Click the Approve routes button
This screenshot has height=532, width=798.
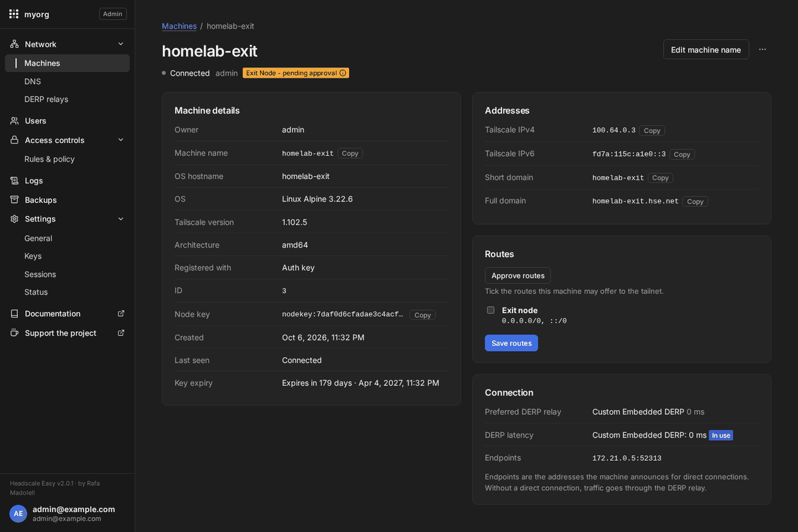click(517, 275)
